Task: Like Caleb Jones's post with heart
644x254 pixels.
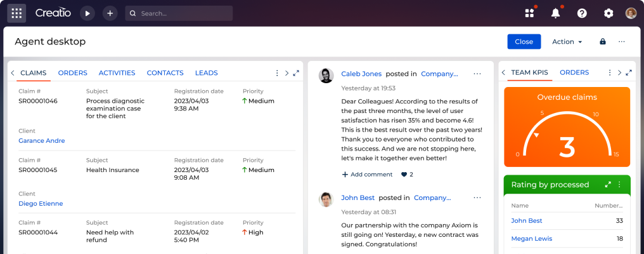Action: click(404, 174)
